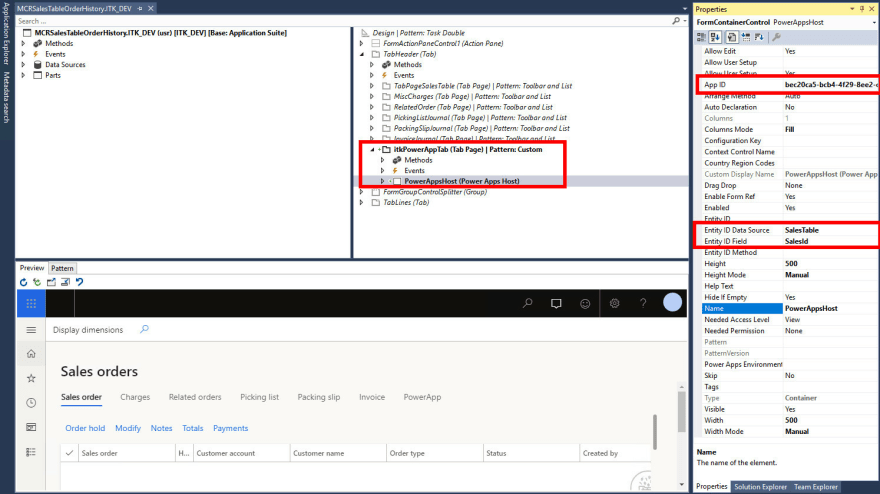Click the green auto-refresh icon in Preview toolbar
This screenshot has height=494, width=880.
(x=37, y=282)
